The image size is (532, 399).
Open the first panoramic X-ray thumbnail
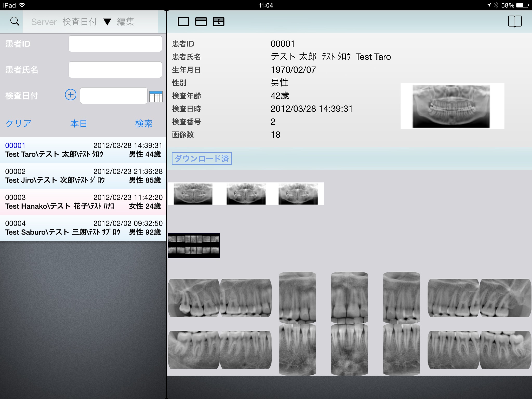click(x=194, y=194)
